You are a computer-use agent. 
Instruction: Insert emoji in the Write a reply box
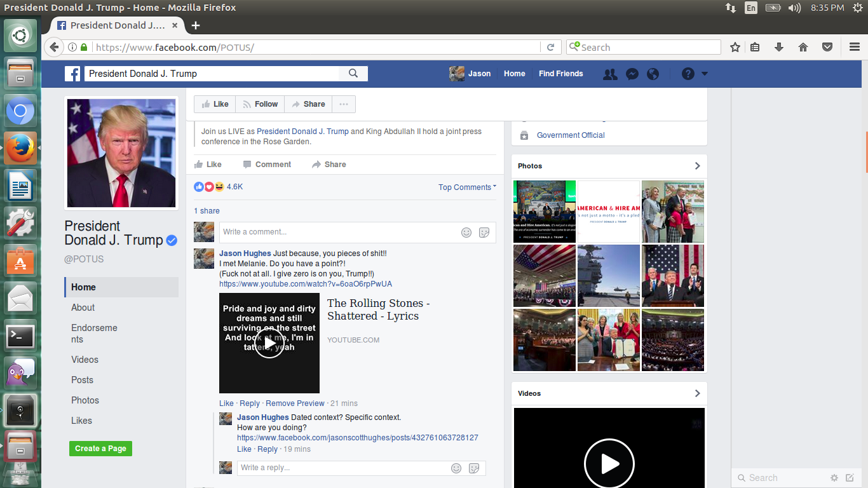[x=456, y=468]
